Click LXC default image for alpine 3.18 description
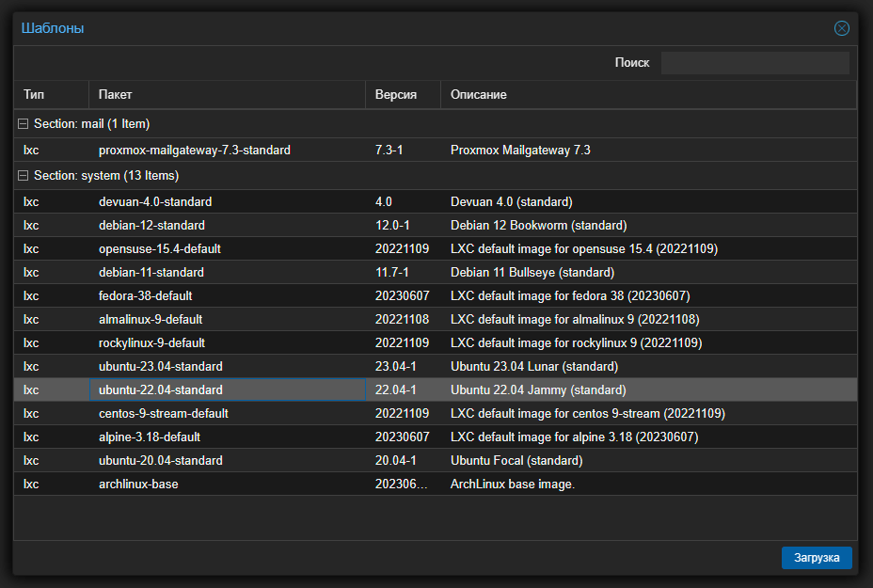This screenshot has height=588, width=873. tap(574, 437)
